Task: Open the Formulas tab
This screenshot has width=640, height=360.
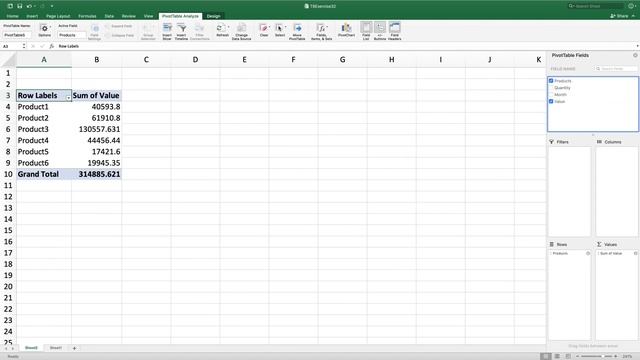Action: pos(87,16)
